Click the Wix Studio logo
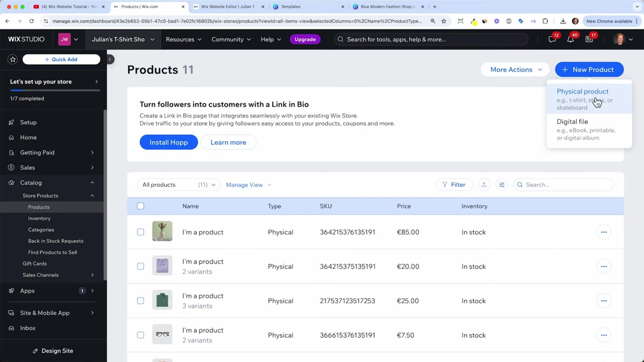This screenshot has height=362, width=644. 26,39
